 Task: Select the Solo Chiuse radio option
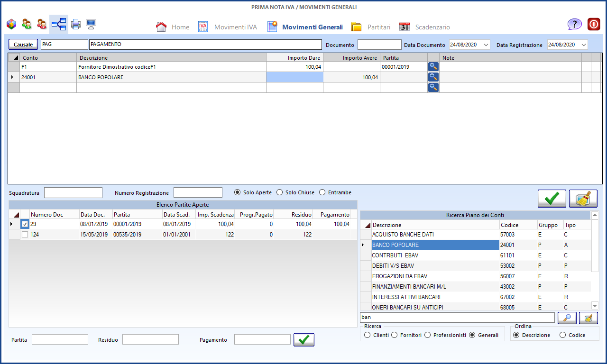click(x=280, y=192)
